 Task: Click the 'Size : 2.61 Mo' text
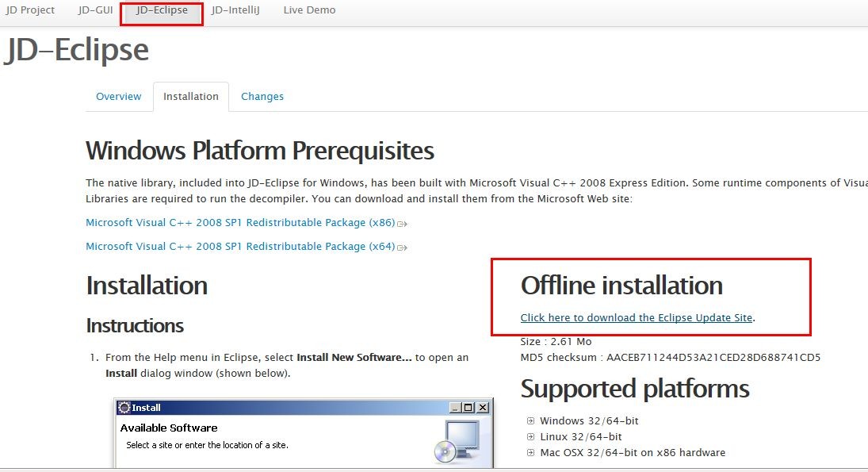[x=556, y=342]
